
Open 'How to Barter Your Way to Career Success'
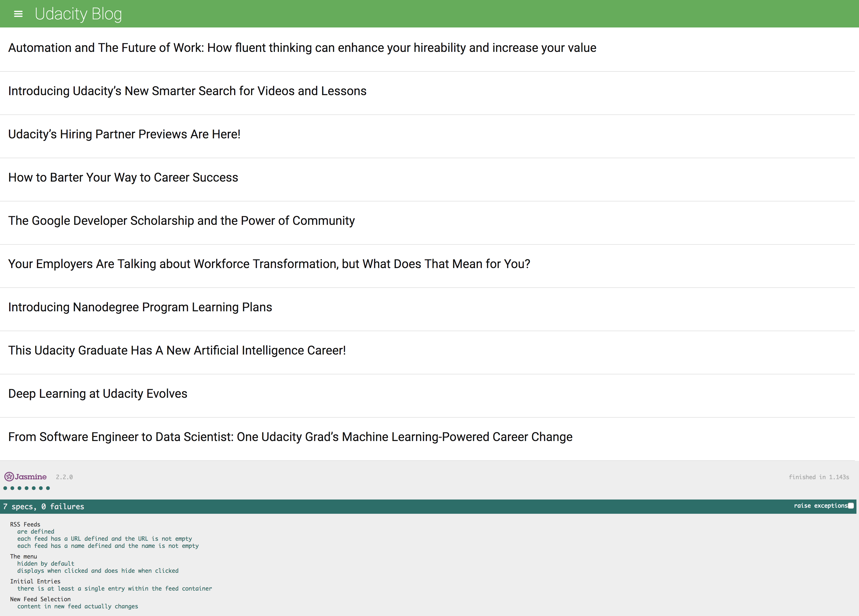[123, 178]
